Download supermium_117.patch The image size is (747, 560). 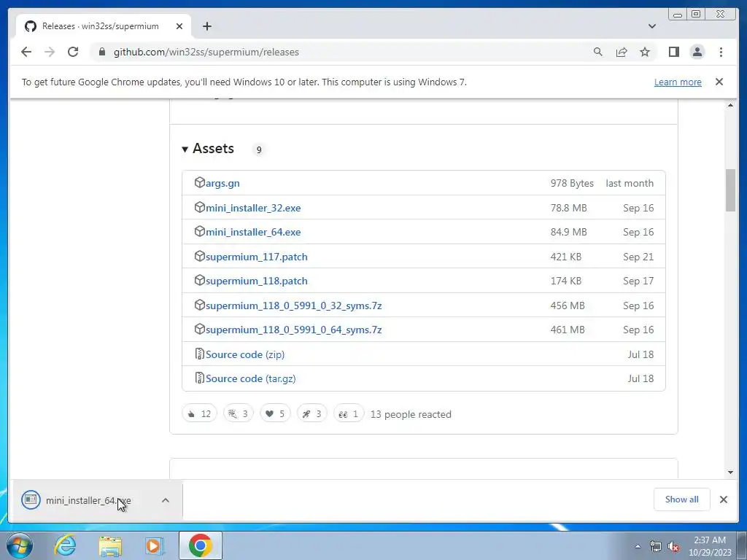(256, 257)
